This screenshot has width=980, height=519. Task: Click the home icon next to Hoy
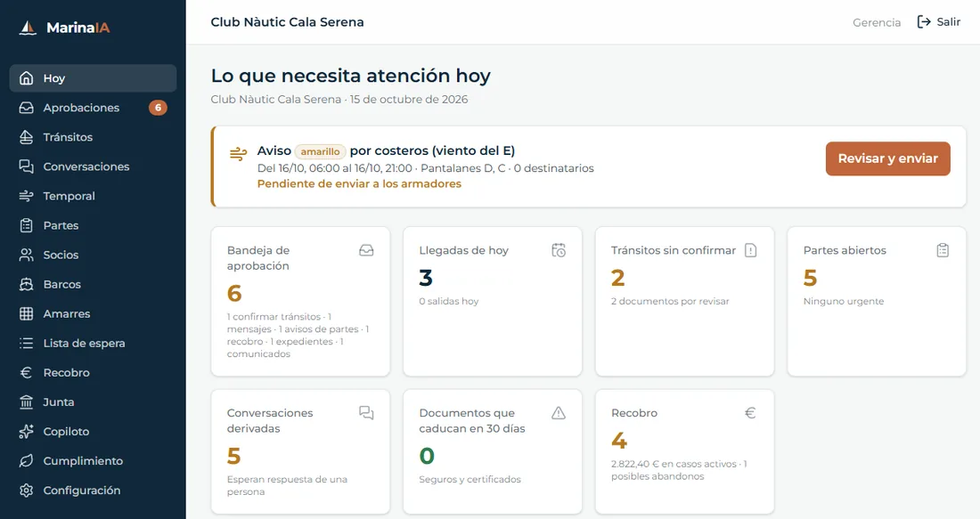pos(26,78)
